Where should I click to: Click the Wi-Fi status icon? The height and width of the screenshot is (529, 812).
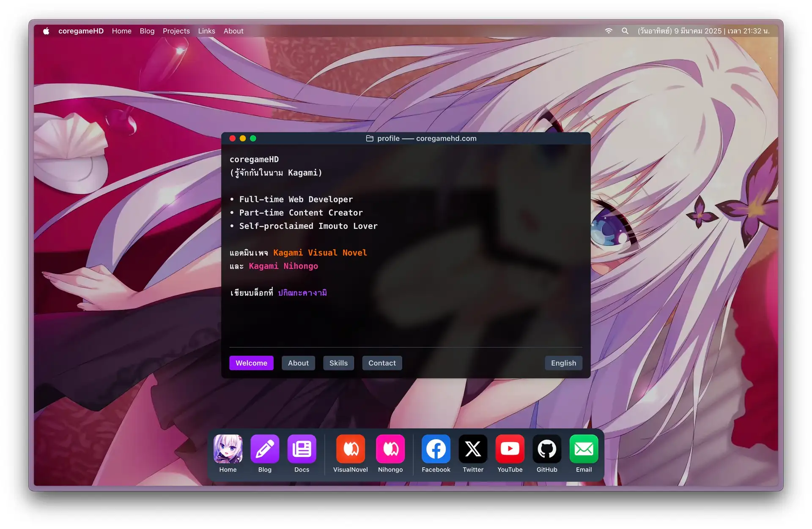608,31
